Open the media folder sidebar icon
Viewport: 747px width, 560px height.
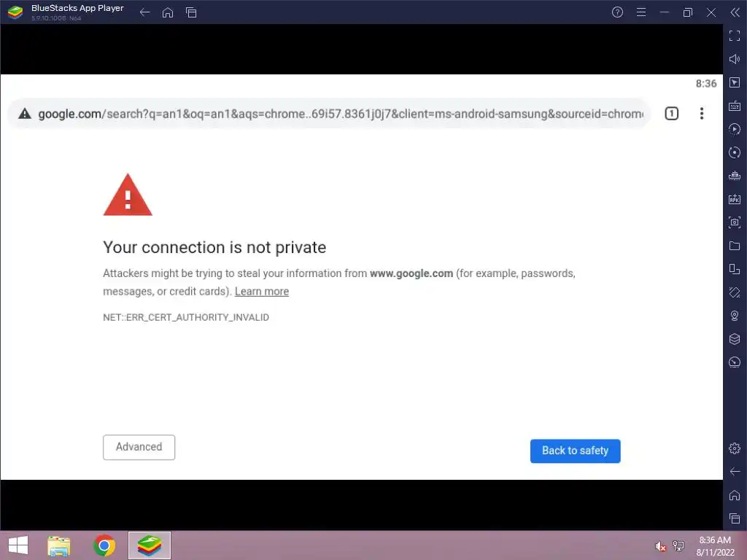click(735, 246)
